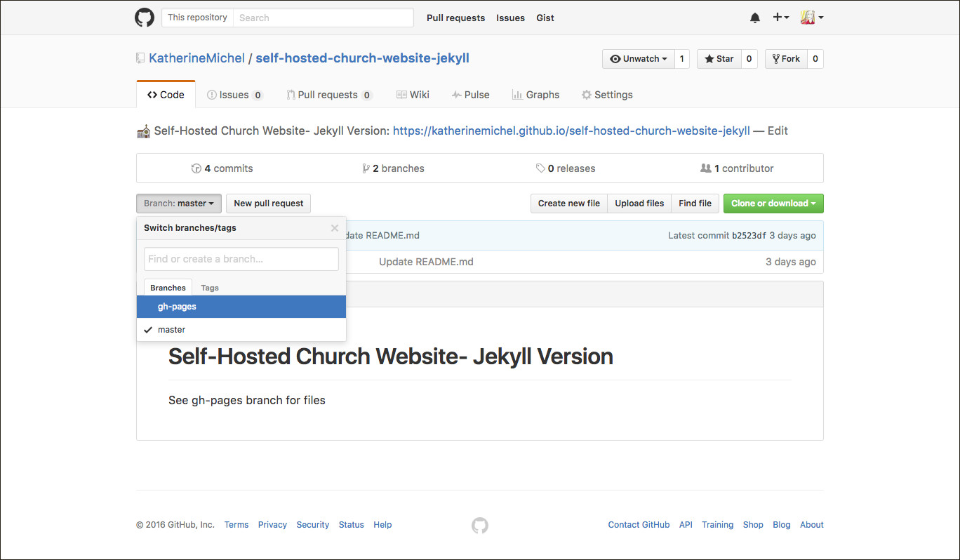Click the GitHub octocat logo in header

click(x=145, y=18)
